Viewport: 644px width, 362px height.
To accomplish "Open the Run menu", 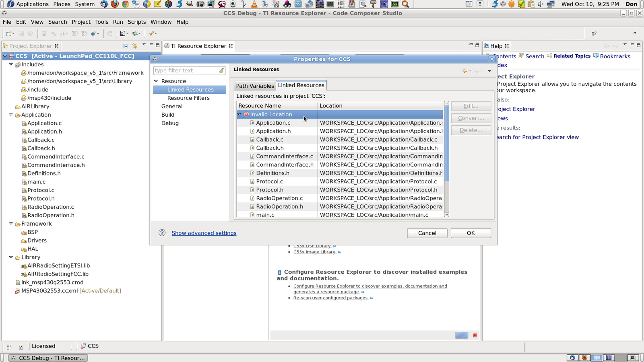I will point(118,22).
